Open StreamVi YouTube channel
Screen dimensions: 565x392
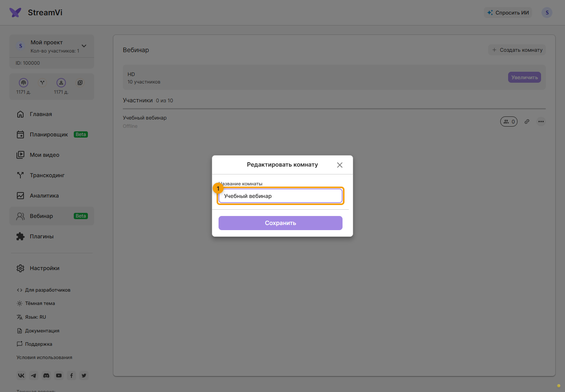pos(59,376)
